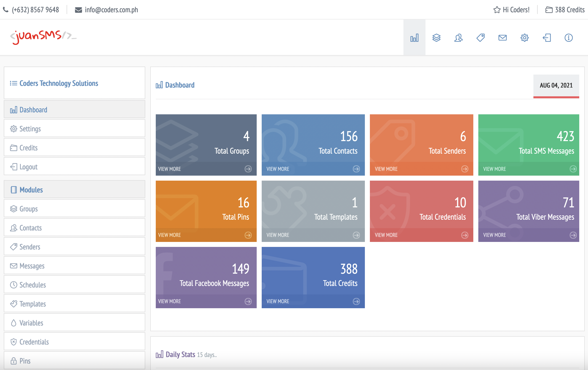Select Dashboard in the sidebar

point(74,109)
